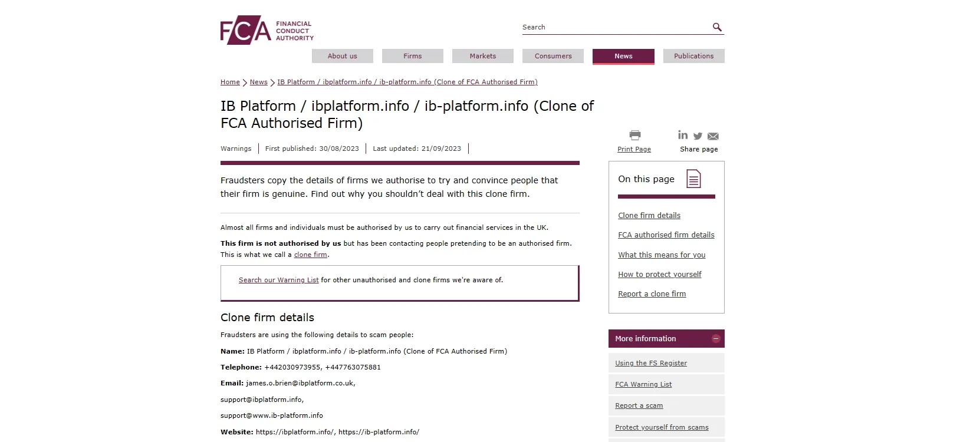
Task: Click the FCA logo
Action: (267, 30)
